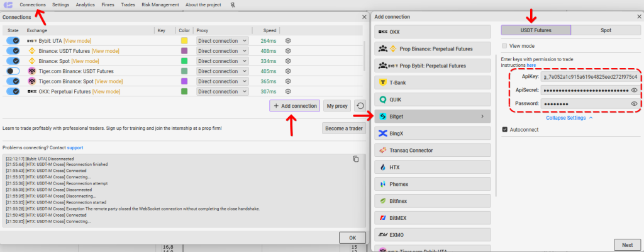Image resolution: width=644 pixels, height=252 pixels.
Task: Toggle the Tiger.com Binance: USDT Futures connection on
Action: click(x=13, y=71)
